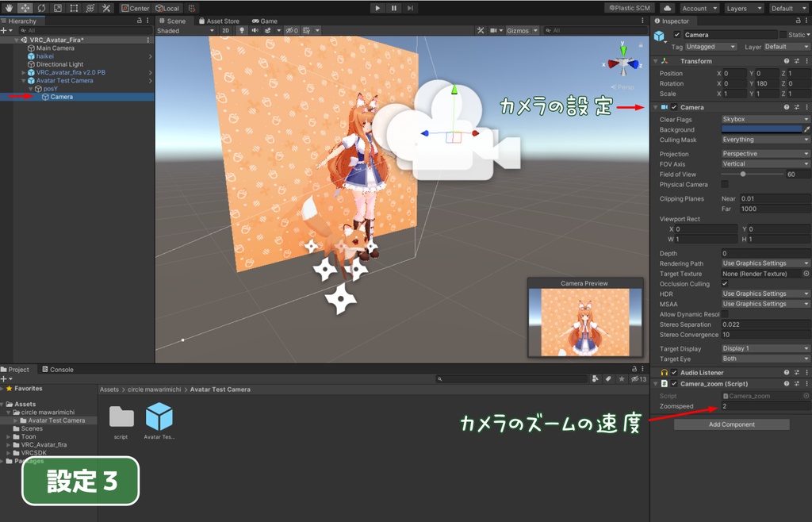Toggle 2D view mode in the Scene toolbar
Screen dimensions: 812x522
point(226,30)
